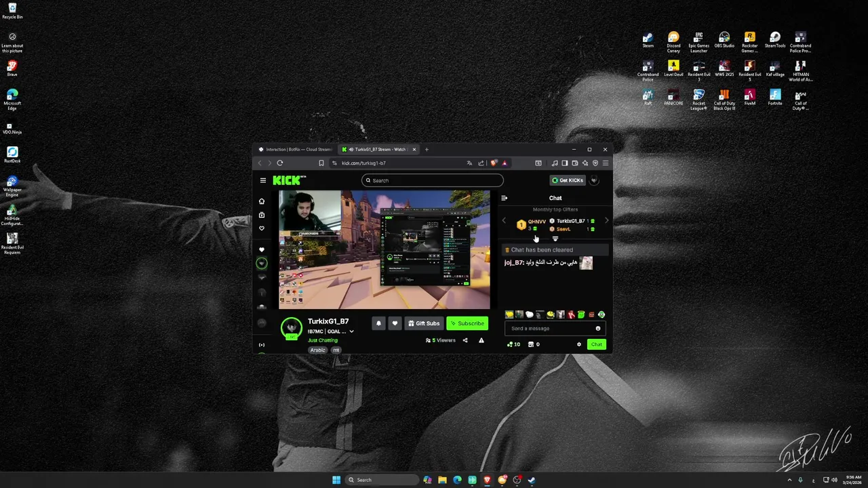Open emoji picker in chat input
The height and width of the screenshot is (488, 868).
tap(598, 329)
